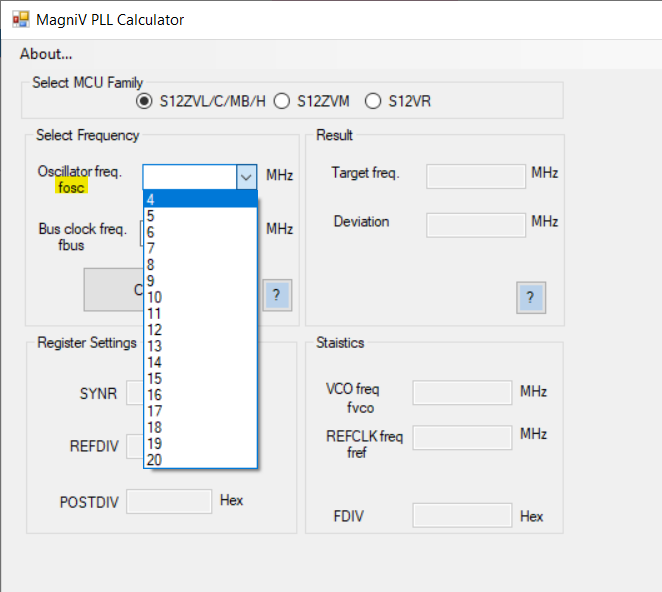This screenshot has width=662, height=592.
Task: Select 10 in the oscillator list
Action: click(201, 297)
